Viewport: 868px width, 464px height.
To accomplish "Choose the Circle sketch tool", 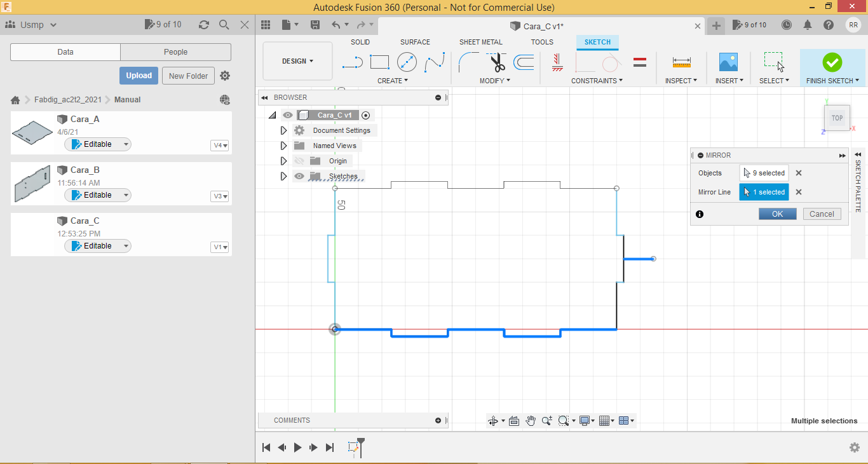I will coord(407,62).
